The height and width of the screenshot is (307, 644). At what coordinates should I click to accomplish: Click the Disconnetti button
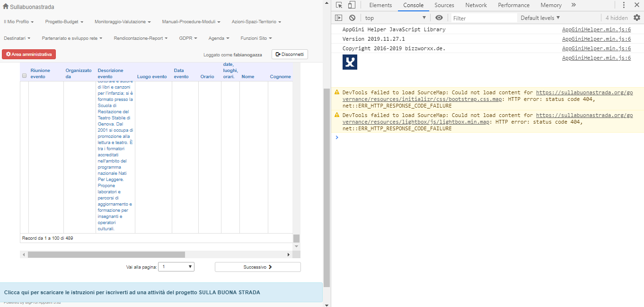click(x=290, y=54)
